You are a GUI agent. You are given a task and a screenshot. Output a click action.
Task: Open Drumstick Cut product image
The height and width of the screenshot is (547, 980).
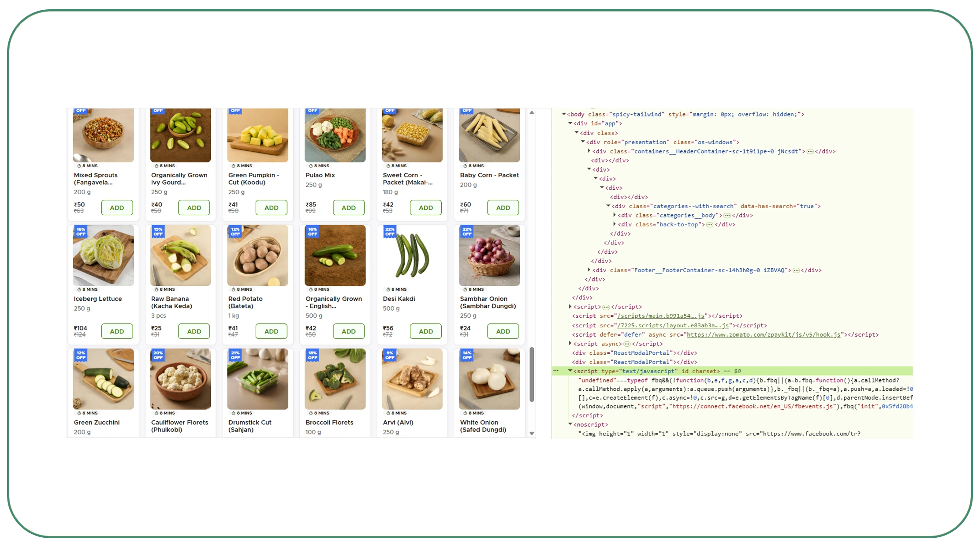tap(257, 379)
